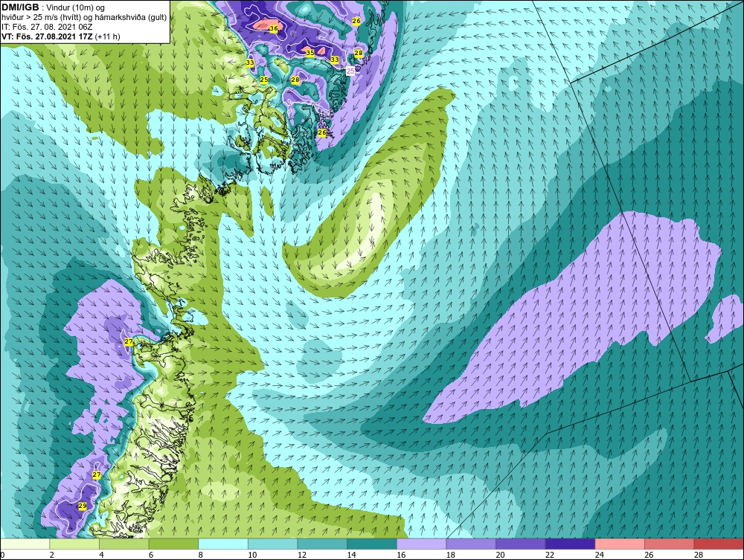Viewport: 744px width, 560px height.
Task: Click the yellow gust label 35
Action: click(x=310, y=53)
